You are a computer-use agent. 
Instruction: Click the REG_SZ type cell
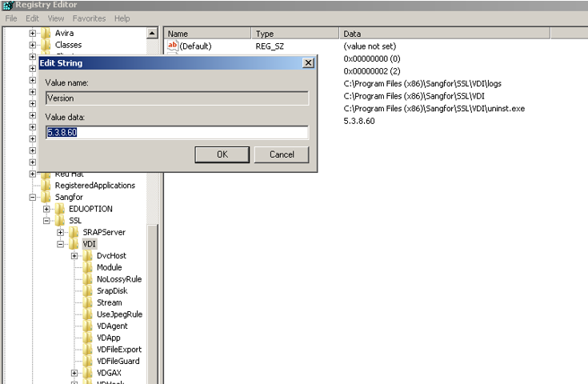click(270, 46)
